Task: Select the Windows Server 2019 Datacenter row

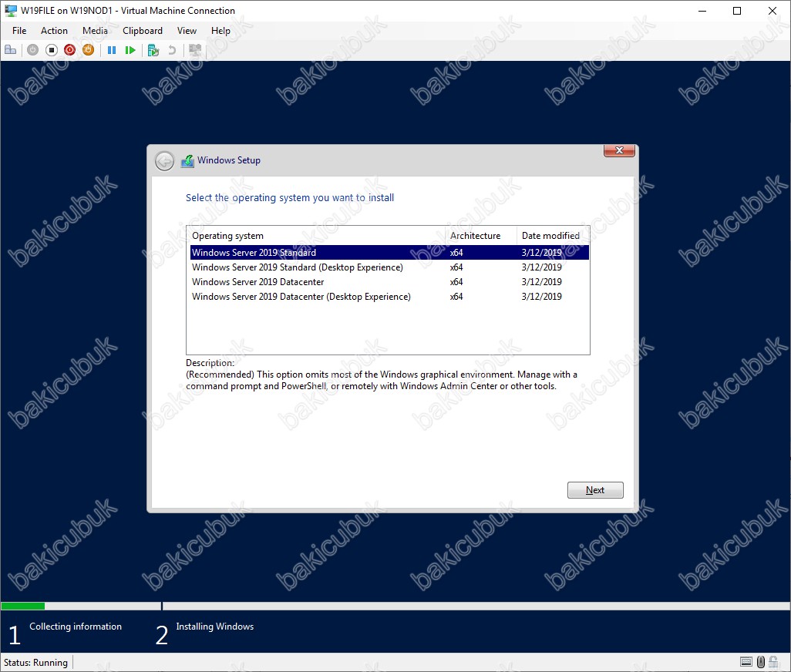Action: click(x=389, y=282)
